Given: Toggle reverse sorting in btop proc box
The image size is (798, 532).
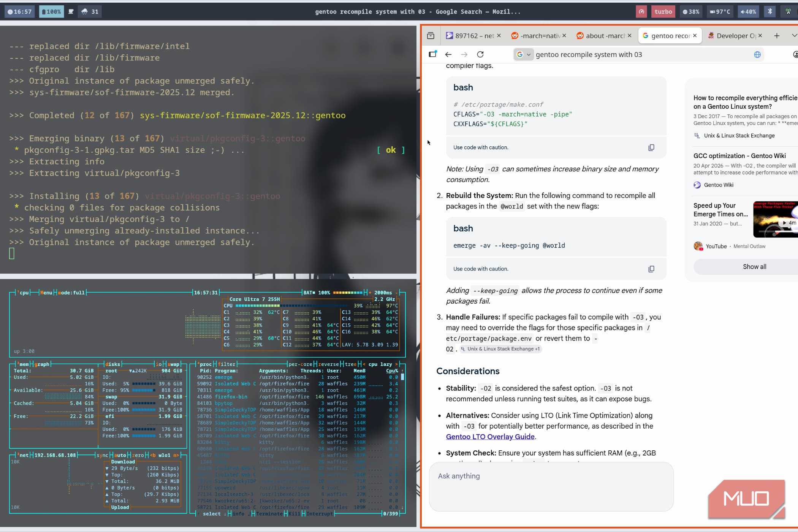Looking at the screenshot, I should pyautogui.click(x=329, y=364).
